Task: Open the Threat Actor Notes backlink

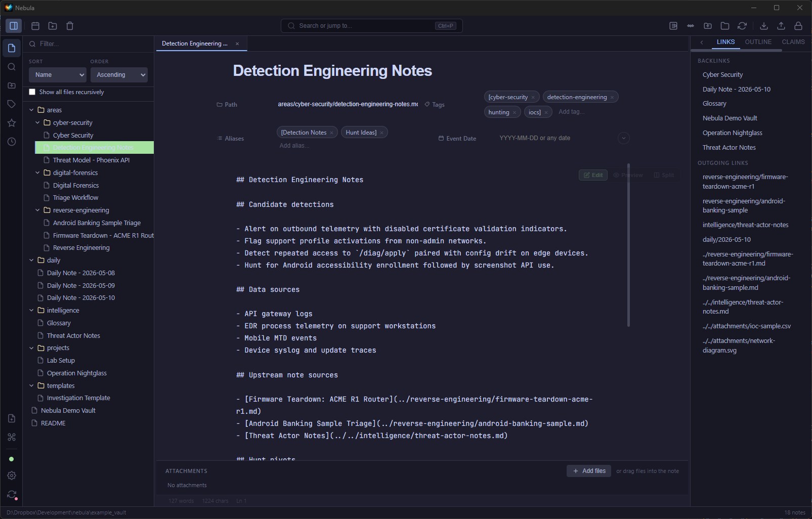Action: pyautogui.click(x=729, y=147)
